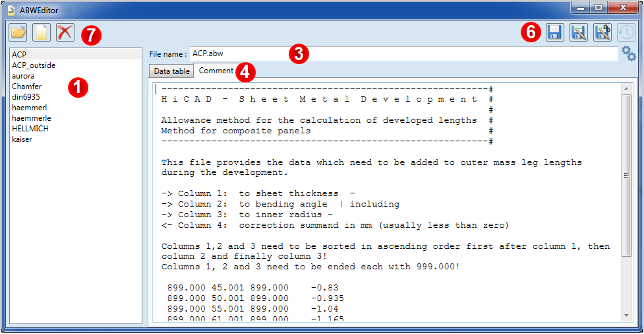Click the value -0.83 in comment
The height and width of the screenshot is (334, 644).
click(x=324, y=288)
